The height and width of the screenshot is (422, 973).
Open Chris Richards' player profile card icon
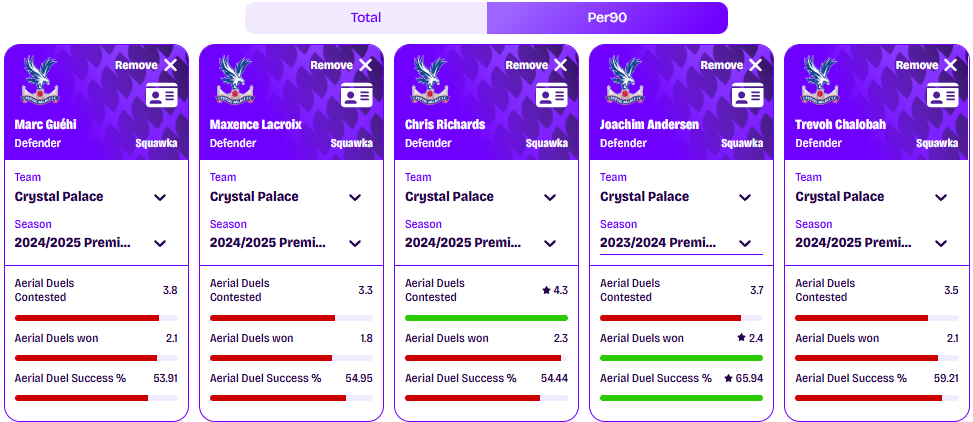click(x=552, y=95)
